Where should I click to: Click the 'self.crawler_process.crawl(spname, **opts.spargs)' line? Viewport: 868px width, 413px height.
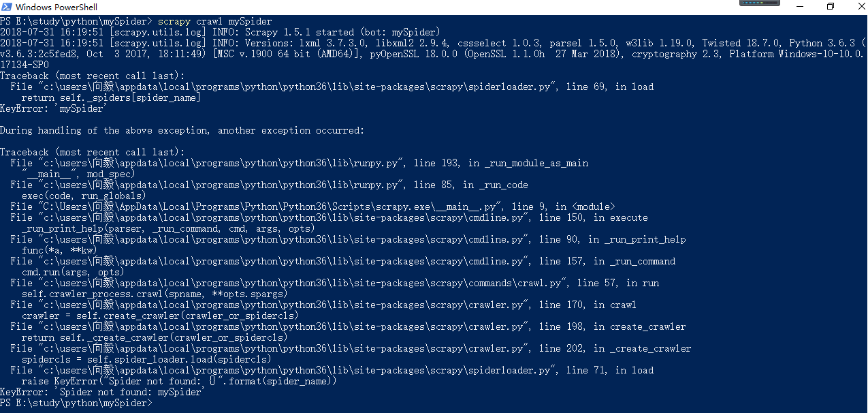pos(155,294)
